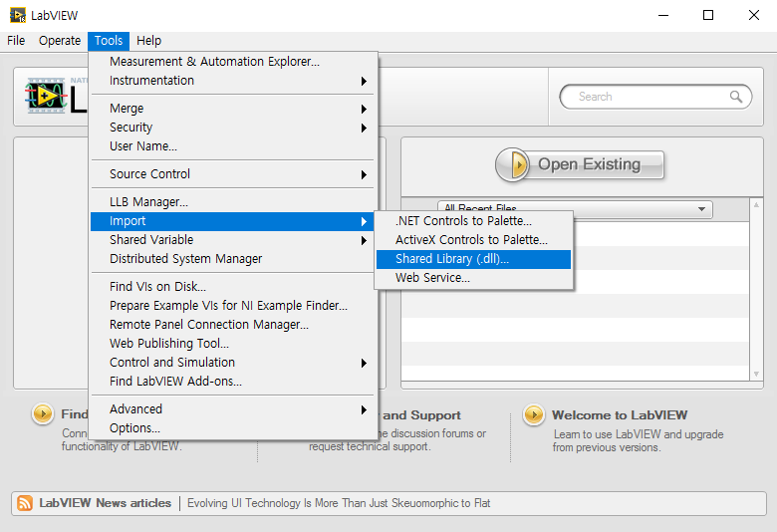The width and height of the screenshot is (777, 532).
Task: Click the arrow icon in the Open Existing button
Action: 514,164
